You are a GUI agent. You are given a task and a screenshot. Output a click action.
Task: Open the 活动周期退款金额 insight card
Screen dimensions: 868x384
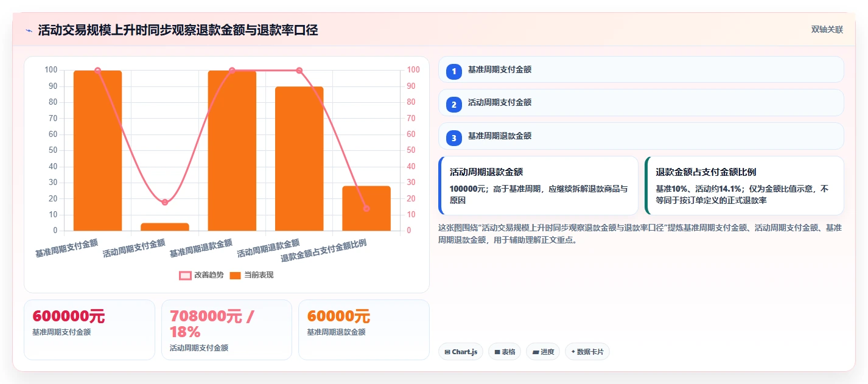tap(538, 186)
